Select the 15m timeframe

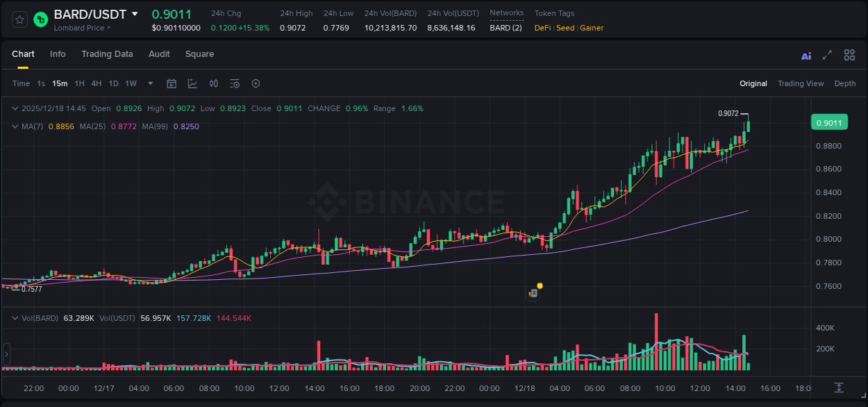(x=60, y=83)
